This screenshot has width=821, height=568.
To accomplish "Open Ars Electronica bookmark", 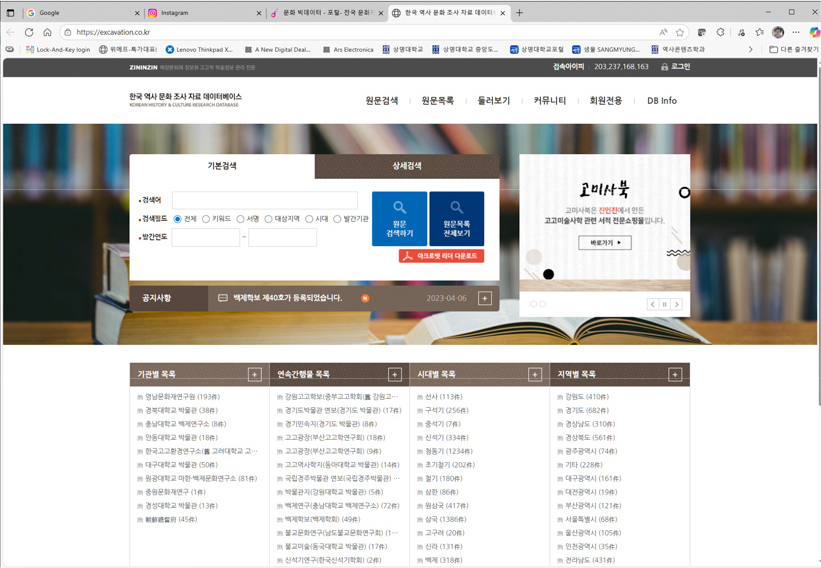I will [x=348, y=50].
